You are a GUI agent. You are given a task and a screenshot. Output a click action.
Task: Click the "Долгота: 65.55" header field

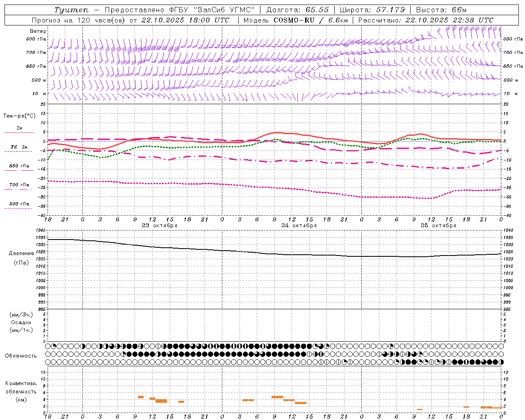[x=297, y=10]
